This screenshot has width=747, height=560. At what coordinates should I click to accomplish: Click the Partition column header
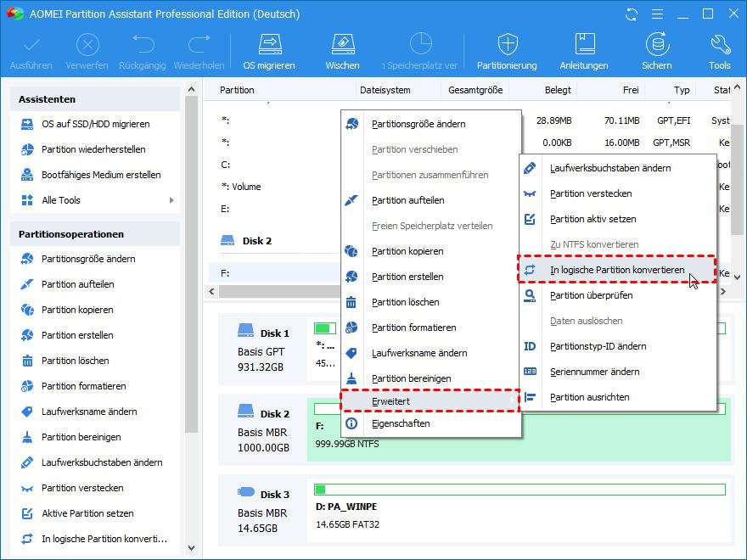click(237, 90)
